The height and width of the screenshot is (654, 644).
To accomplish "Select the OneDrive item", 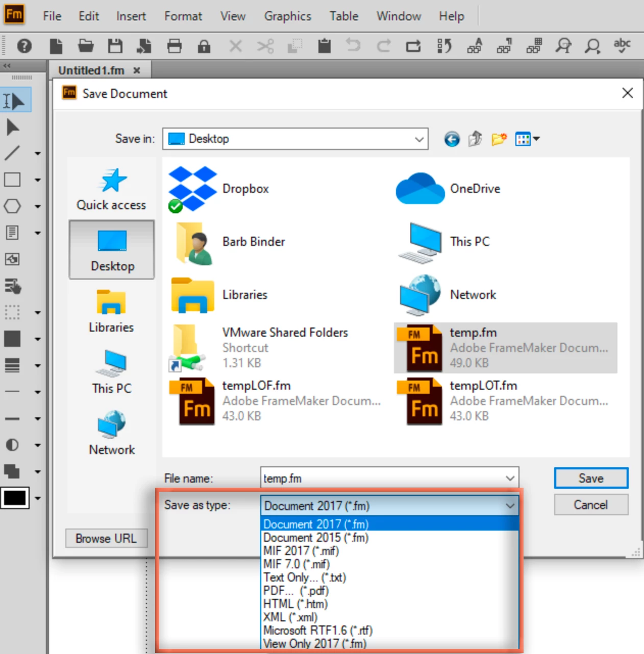I will 449,189.
